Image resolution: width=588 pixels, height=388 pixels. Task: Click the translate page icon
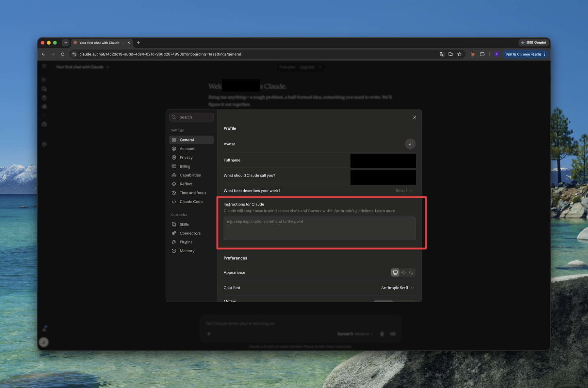[442, 54]
